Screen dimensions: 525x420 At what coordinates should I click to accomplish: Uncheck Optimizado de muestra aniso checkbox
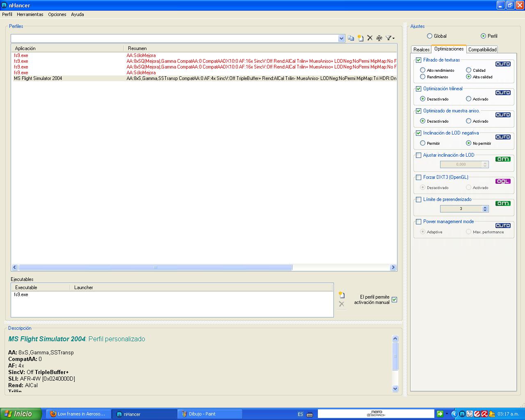click(419, 111)
